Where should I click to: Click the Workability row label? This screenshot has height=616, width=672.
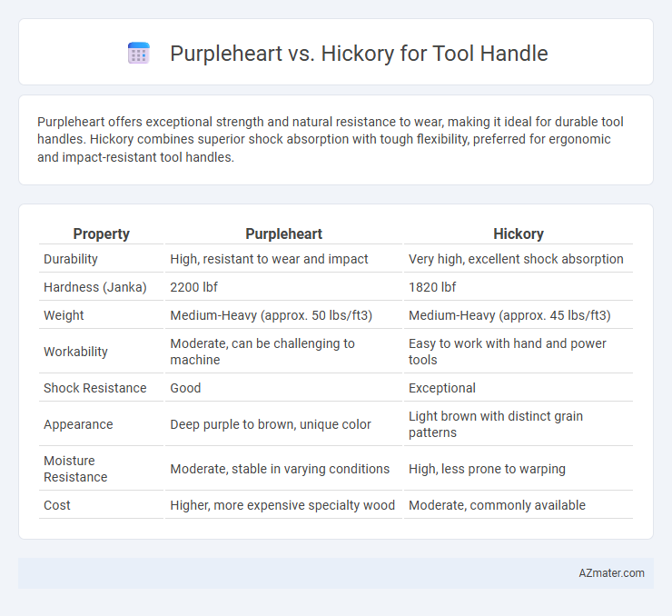tap(75, 352)
